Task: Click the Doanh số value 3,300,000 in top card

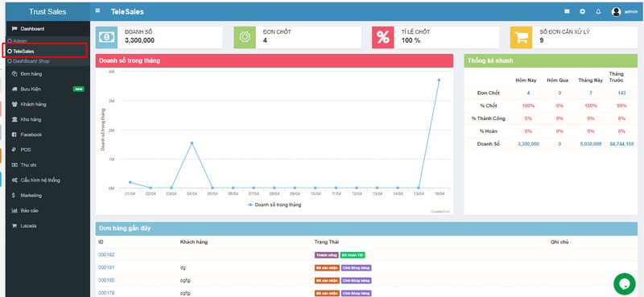Action: [x=139, y=40]
